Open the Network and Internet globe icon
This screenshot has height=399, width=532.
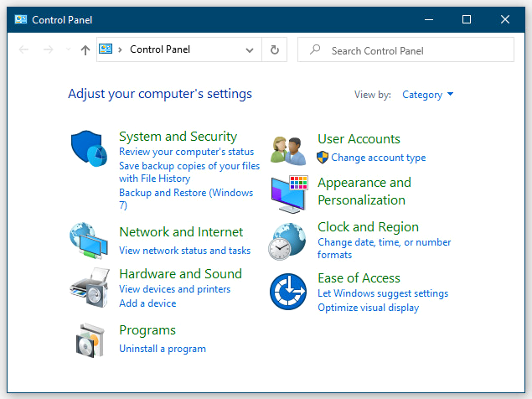pos(89,241)
